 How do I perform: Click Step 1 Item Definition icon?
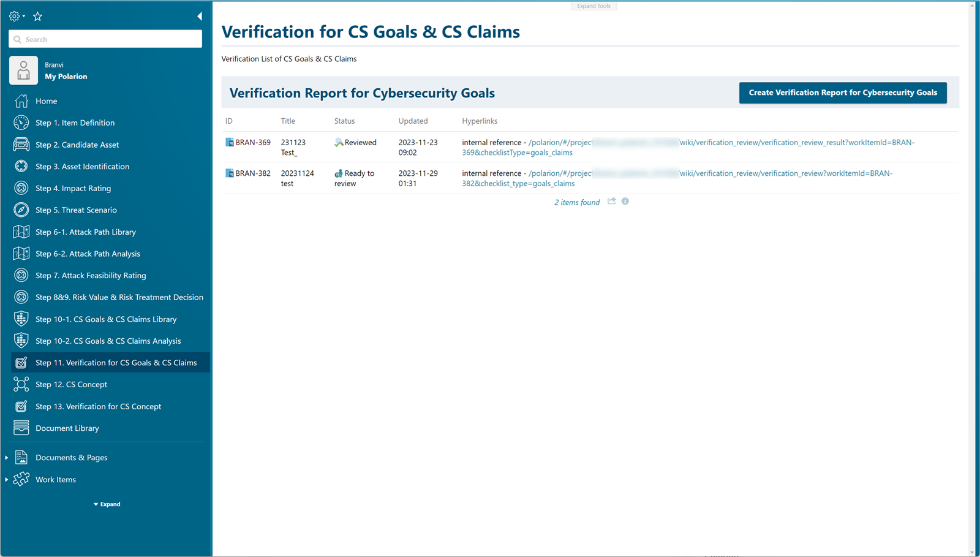21,123
